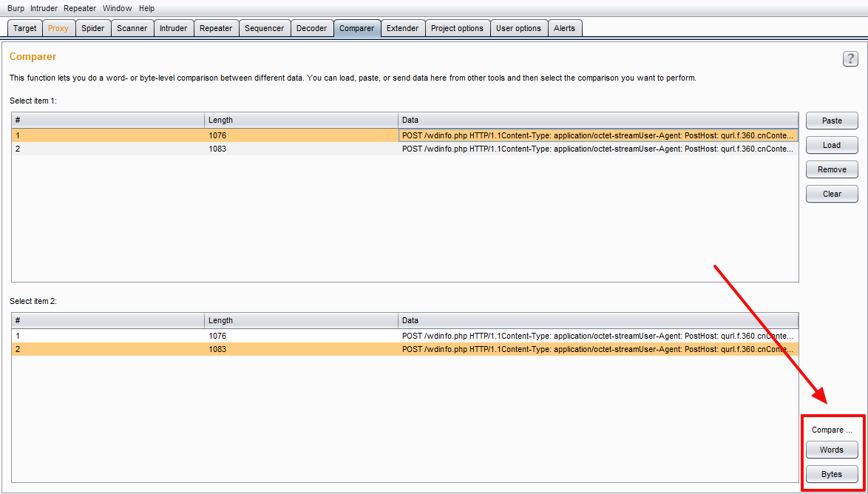The image size is (868, 494).
Task: Open the Burp menu
Action: pos(16,8)
